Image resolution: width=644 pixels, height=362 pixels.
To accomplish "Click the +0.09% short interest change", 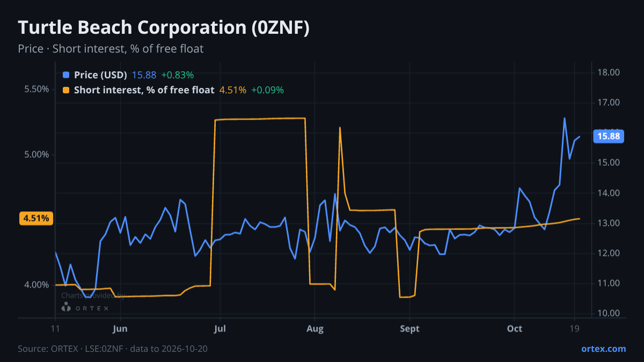I will click(267, 90).
